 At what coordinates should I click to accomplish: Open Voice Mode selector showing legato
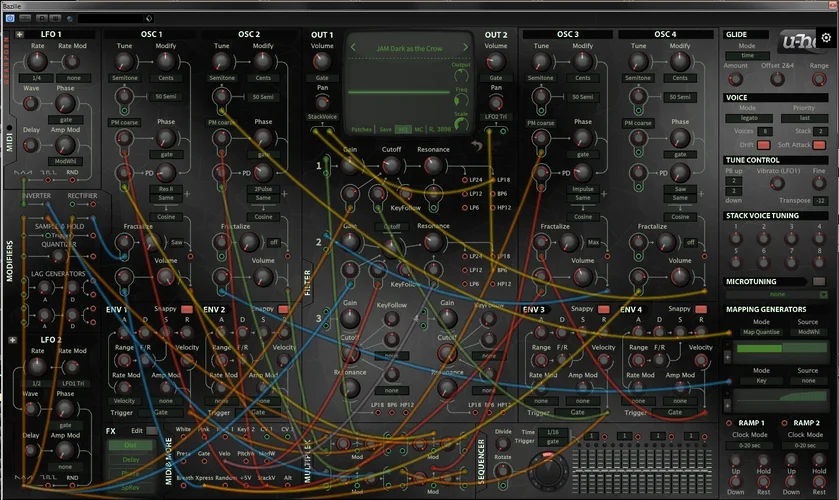coord(747,117)
